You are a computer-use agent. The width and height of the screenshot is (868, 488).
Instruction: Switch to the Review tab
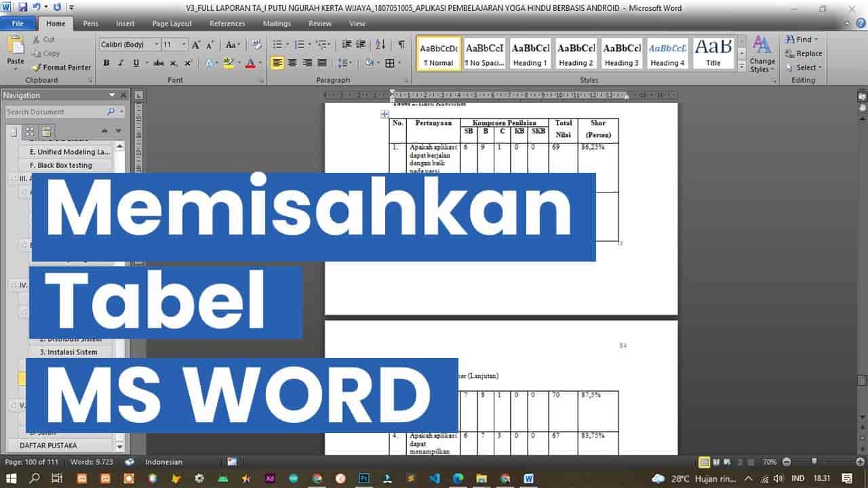320,24
